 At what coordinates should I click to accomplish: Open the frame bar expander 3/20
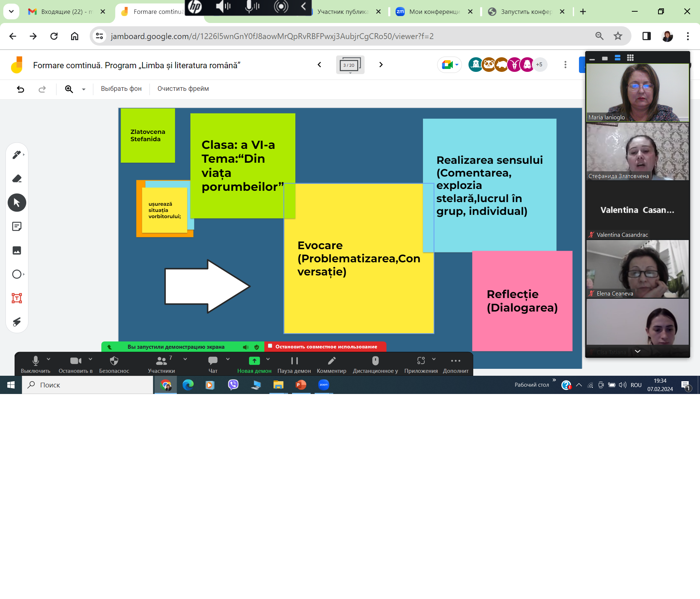pos(350,65)
